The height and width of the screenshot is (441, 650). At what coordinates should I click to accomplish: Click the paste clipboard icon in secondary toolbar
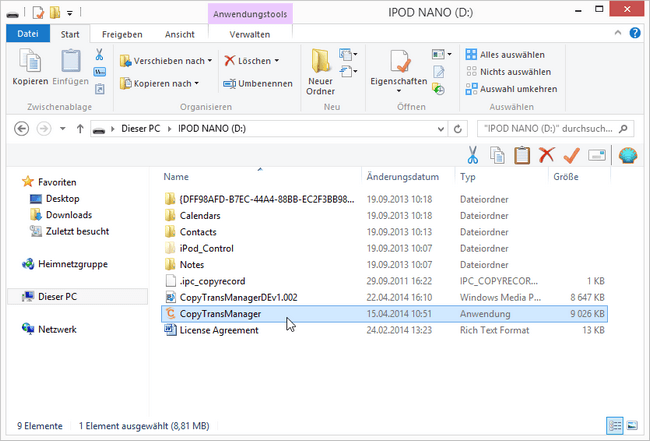pos(522,155)
